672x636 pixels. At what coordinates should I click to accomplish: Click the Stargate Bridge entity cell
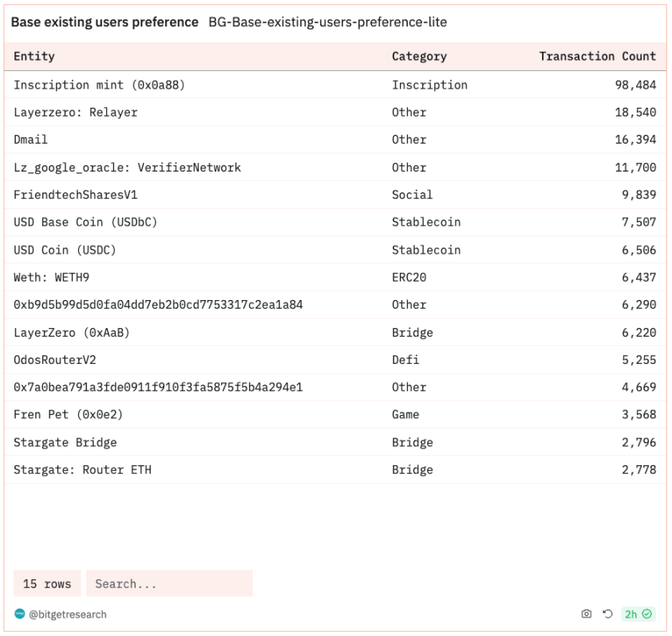(x=65, y=442)
